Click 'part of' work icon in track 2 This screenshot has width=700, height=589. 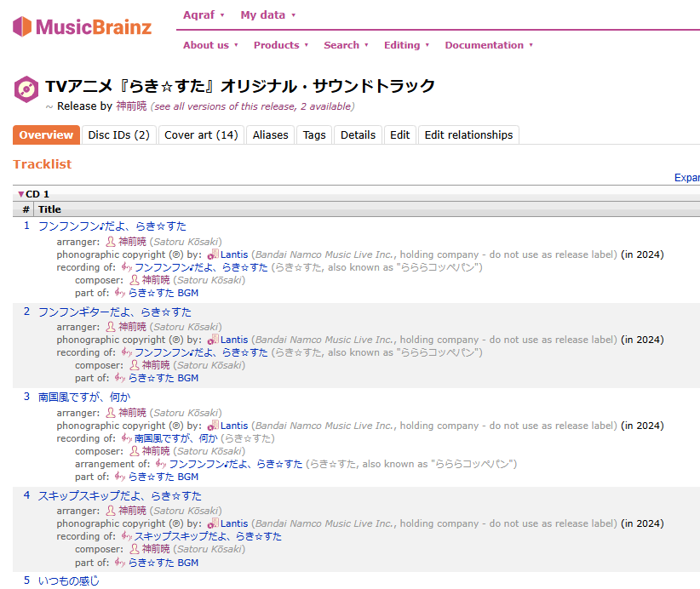(x=119, y=378)
